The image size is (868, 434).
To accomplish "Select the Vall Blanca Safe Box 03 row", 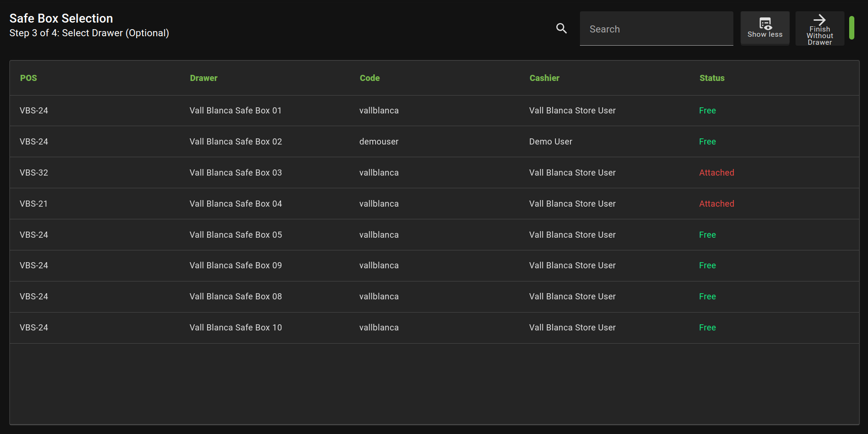I will click(x=235, y=173).
